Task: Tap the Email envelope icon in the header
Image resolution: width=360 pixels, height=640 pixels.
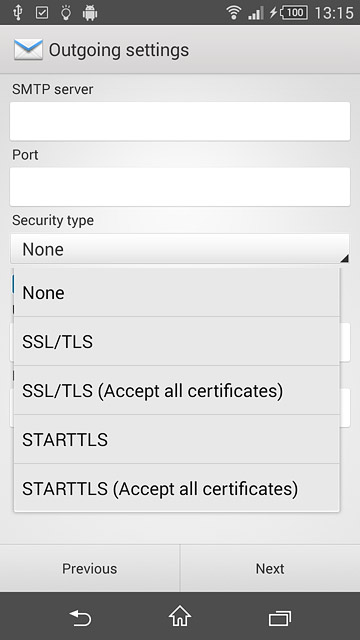Action: pos(28,50)
